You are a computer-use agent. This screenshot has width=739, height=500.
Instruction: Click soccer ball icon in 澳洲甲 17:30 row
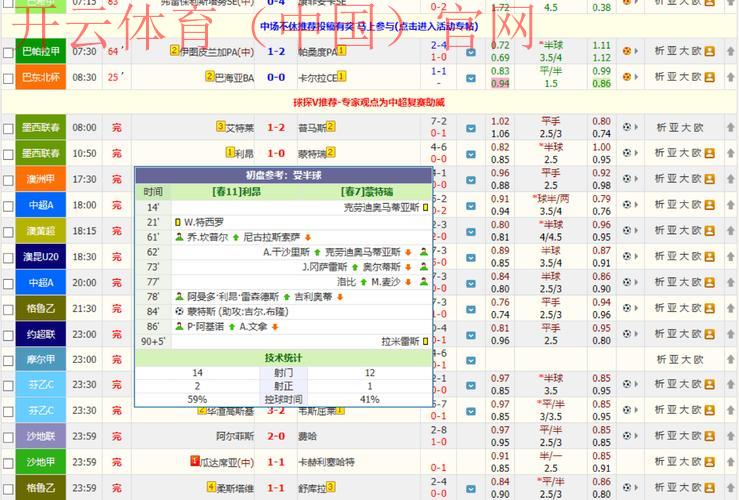[x=627, y=179]
